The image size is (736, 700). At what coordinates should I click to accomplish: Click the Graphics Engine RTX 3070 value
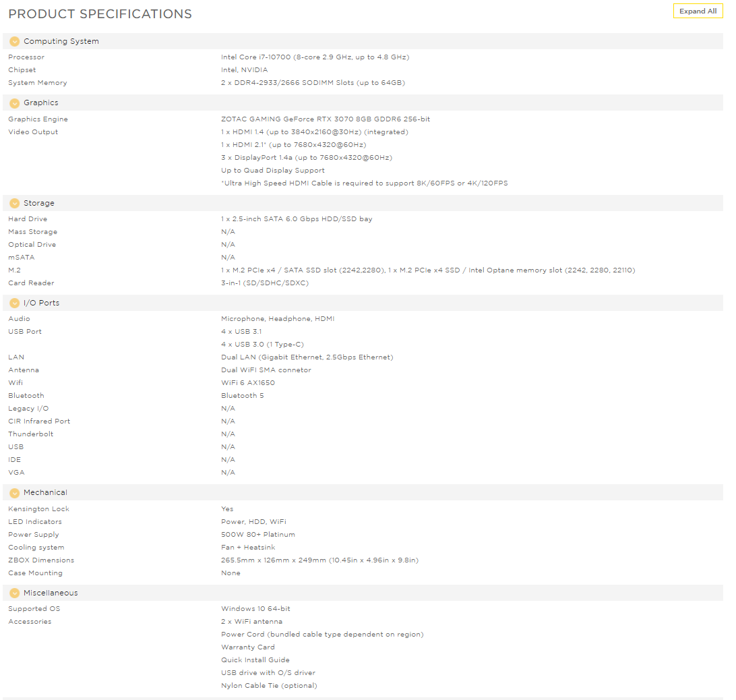(326, 119)
